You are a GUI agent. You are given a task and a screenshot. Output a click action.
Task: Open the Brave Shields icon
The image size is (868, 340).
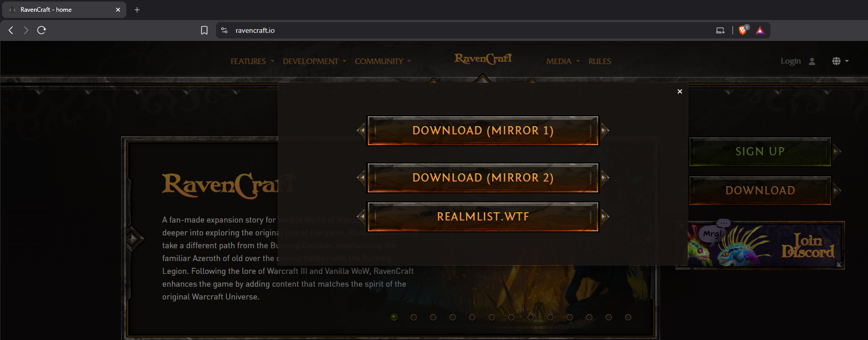[743, 30]
